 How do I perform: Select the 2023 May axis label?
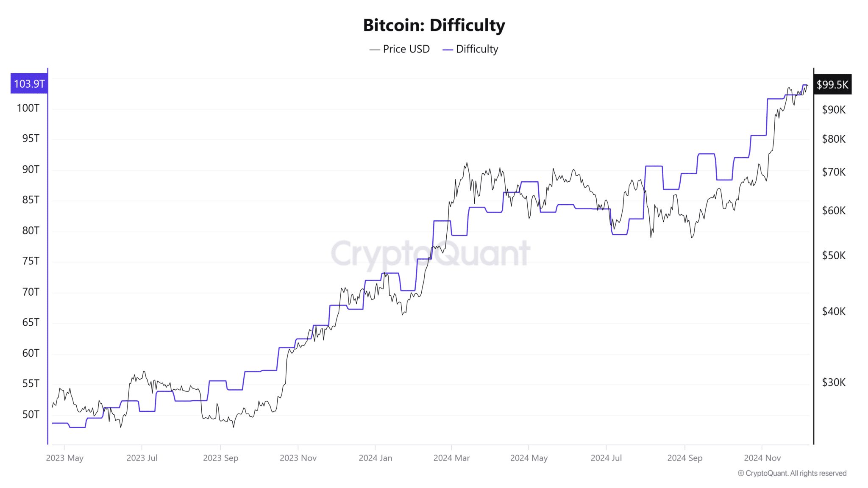tap(65, 458)
